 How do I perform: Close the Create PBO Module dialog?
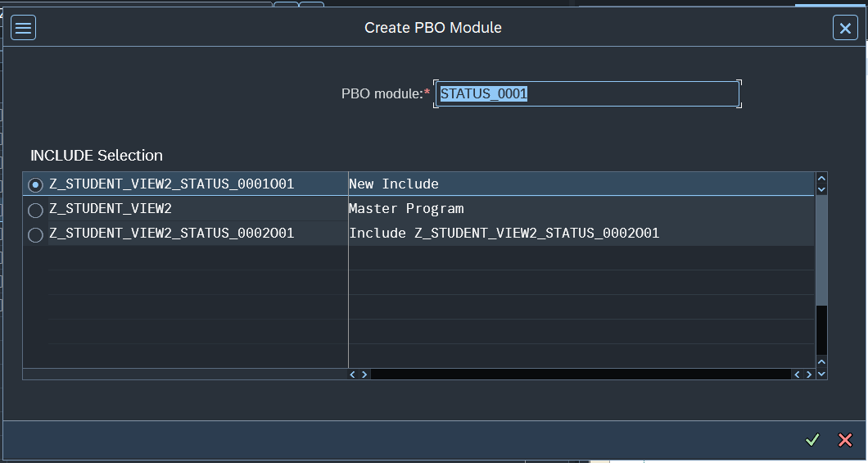[845, 28]
